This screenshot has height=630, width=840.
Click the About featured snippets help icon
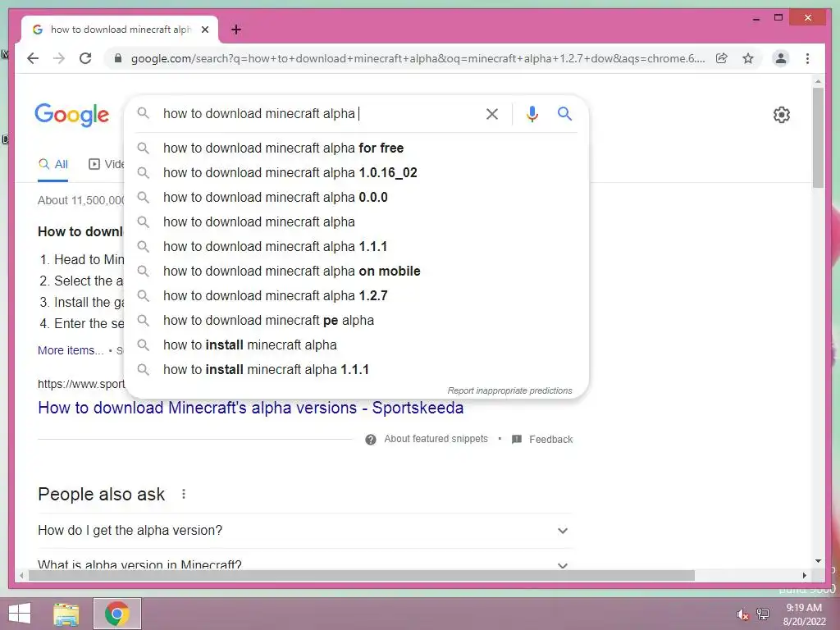370,440
